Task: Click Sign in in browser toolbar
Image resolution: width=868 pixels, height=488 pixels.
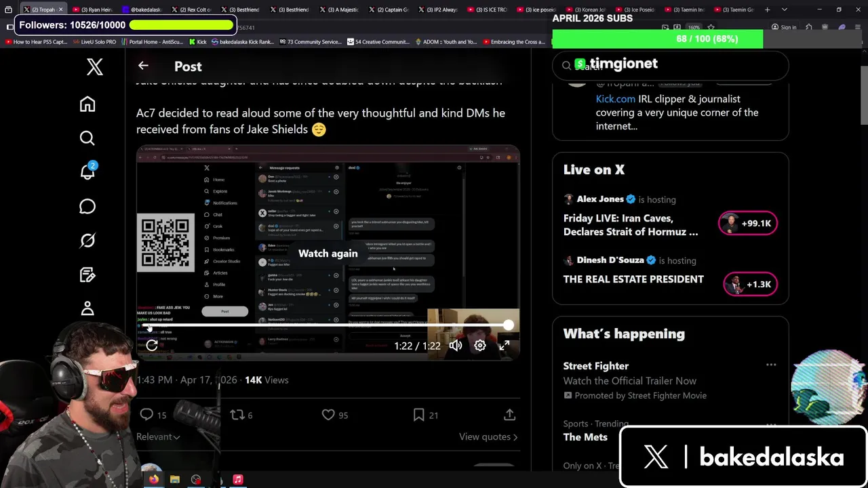Action: [784, 27]
